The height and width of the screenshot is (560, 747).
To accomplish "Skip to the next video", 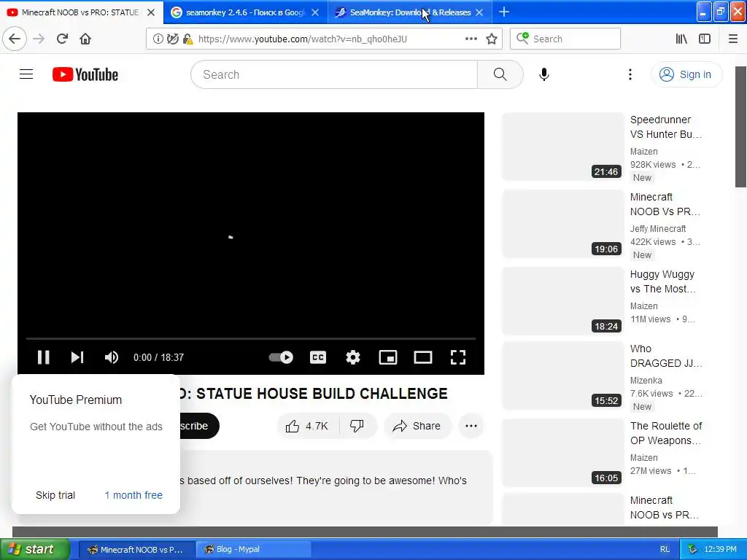I will 77,357.
